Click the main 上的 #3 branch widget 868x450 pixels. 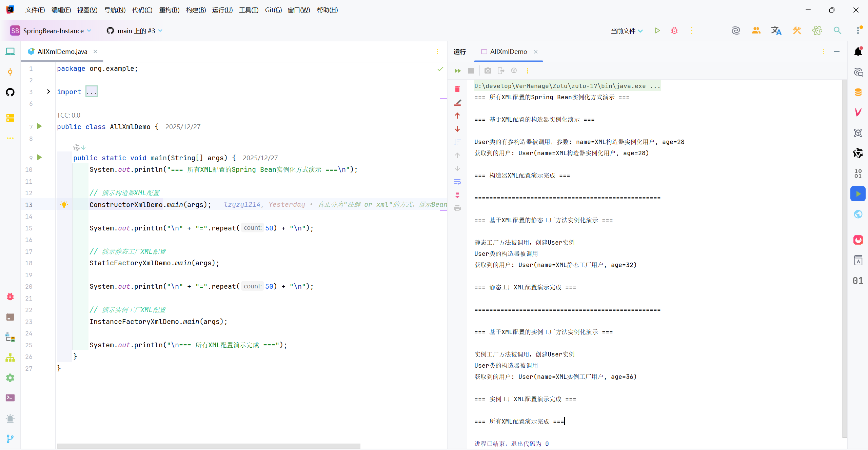coord(135,31)
